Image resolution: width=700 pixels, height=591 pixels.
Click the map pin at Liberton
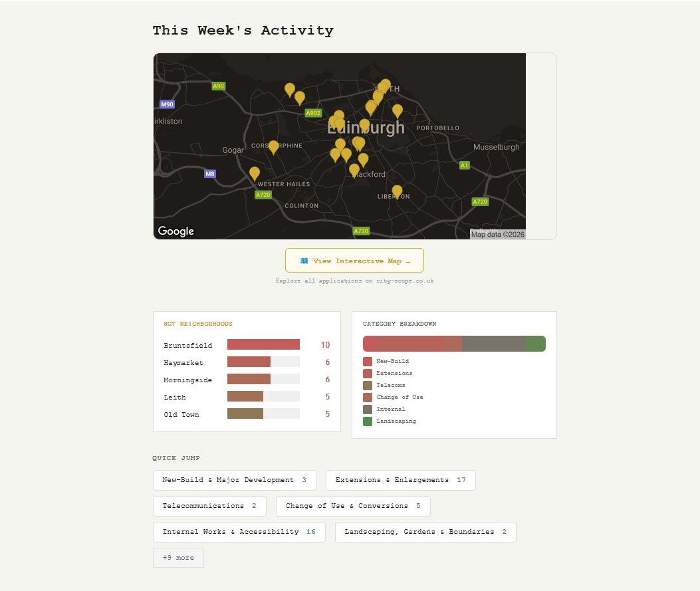tap(397, 192)
